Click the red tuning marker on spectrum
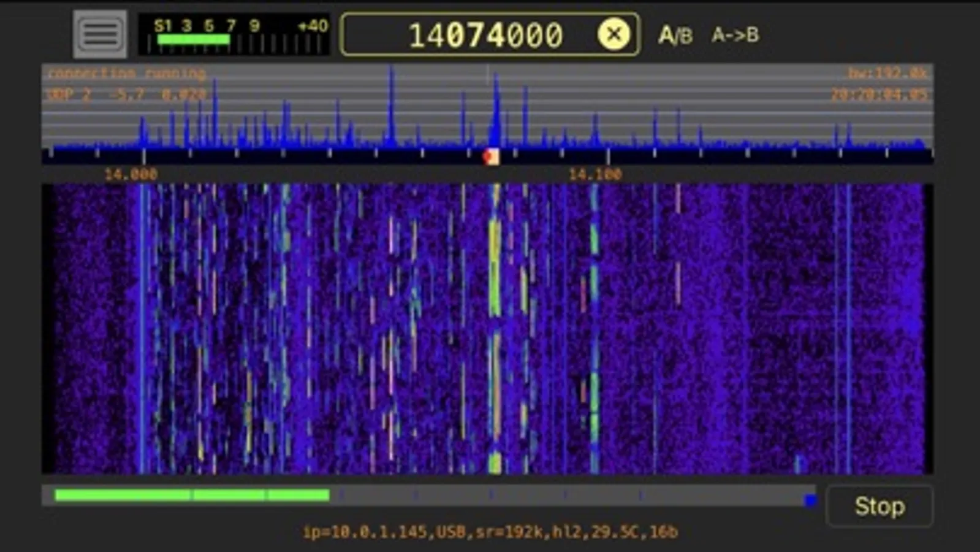The width and height of the screenshot is (980, 552). [x=491, y=157]
